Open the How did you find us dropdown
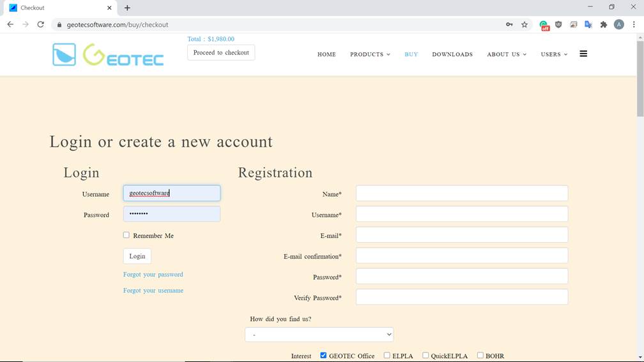644x362 pixels. 319,335
